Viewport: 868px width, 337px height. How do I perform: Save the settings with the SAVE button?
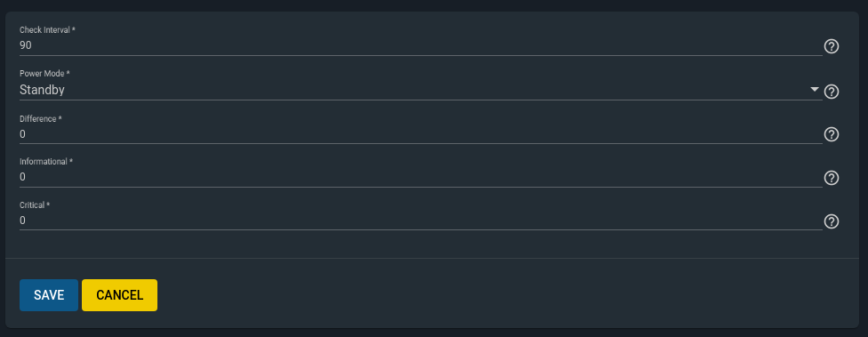[49, 295]
